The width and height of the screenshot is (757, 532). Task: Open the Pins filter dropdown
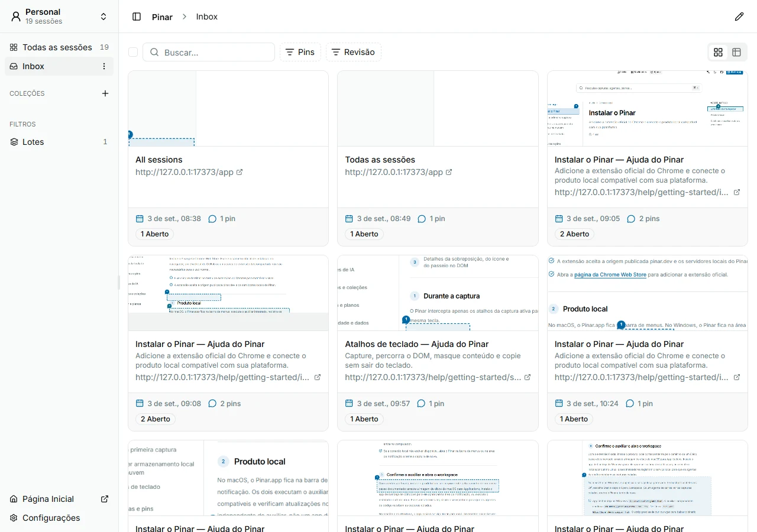tap(300, 52)
